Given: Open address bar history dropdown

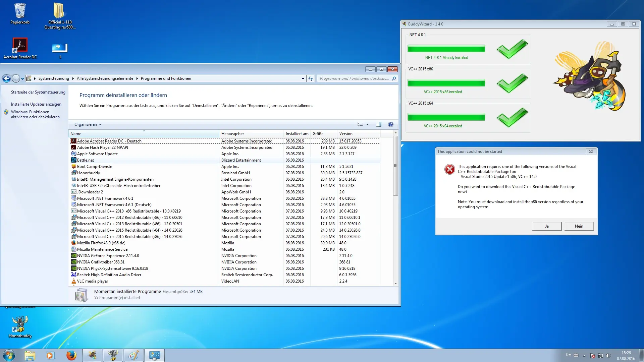Looking at the screenshot, I should (303, 78).
